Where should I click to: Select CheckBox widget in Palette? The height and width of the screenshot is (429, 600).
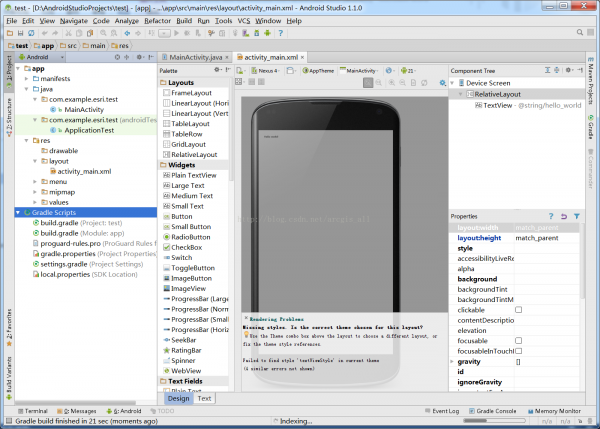183,247
